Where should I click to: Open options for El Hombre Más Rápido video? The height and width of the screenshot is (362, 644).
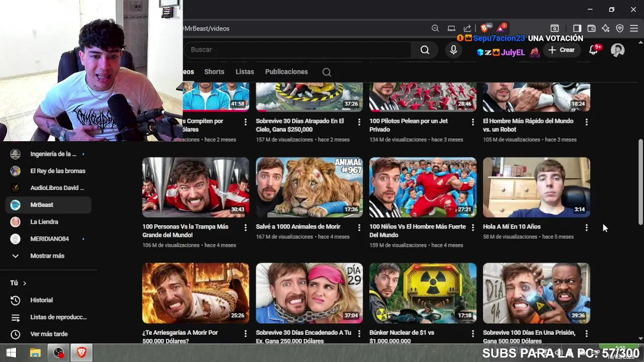pyautogui.click(x=586, y=122)
